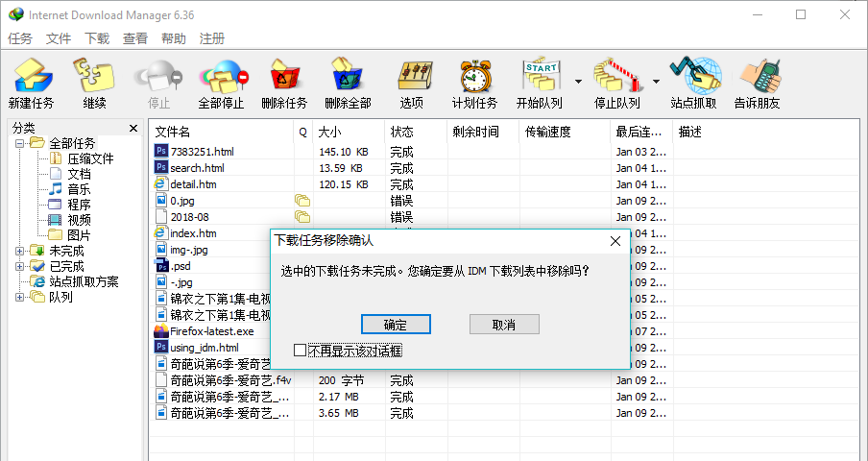Sort by 描述 column header
The image size is (868, 461).
click(x=766, y=132)
